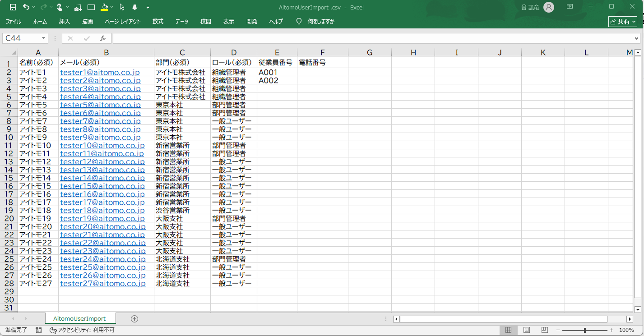Click the screenshot camera icon in toolbar
The width and height of the screenshot is (644, 336).
pyautogui.click(x=78, y=7)
